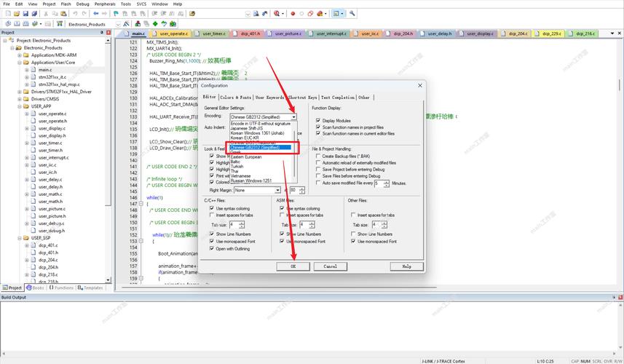624x364 pixels.
Task: Click the Insert Bookmark flag icon
Action: point(116,14)
